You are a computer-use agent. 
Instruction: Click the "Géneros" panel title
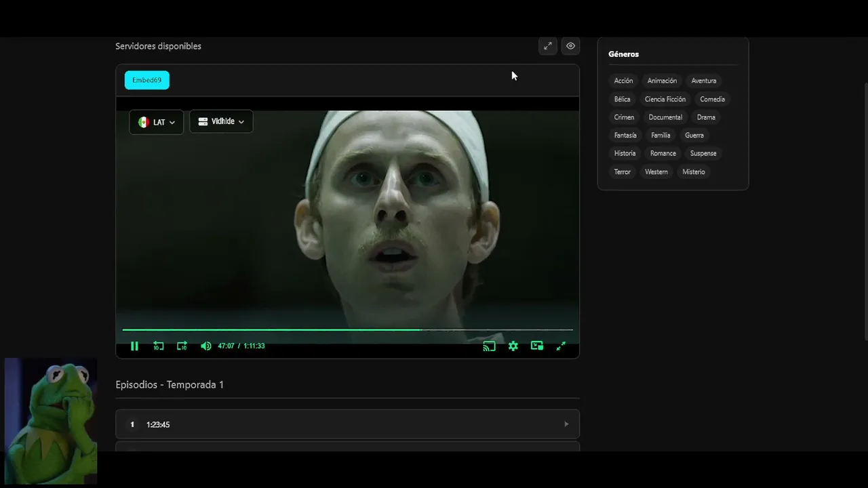click(x=624, y=54)
